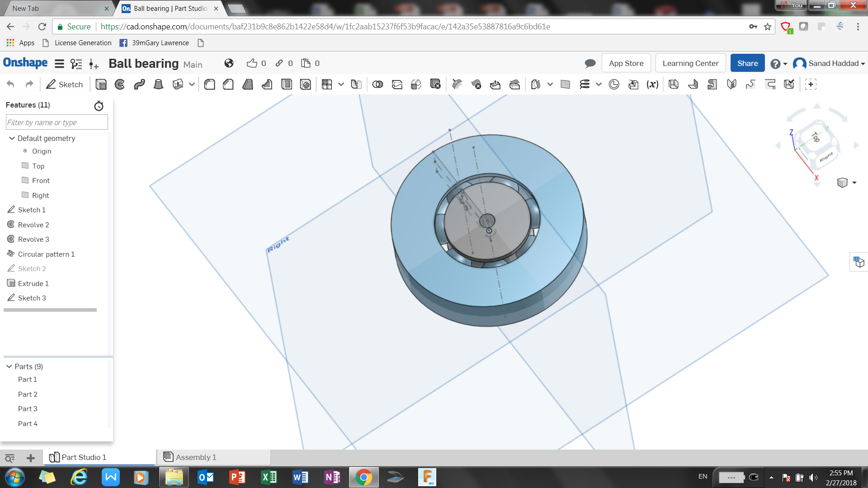Viewport: 868px width, 488px height.
Task: Click the feature filter input field
Action: point(57,122)
